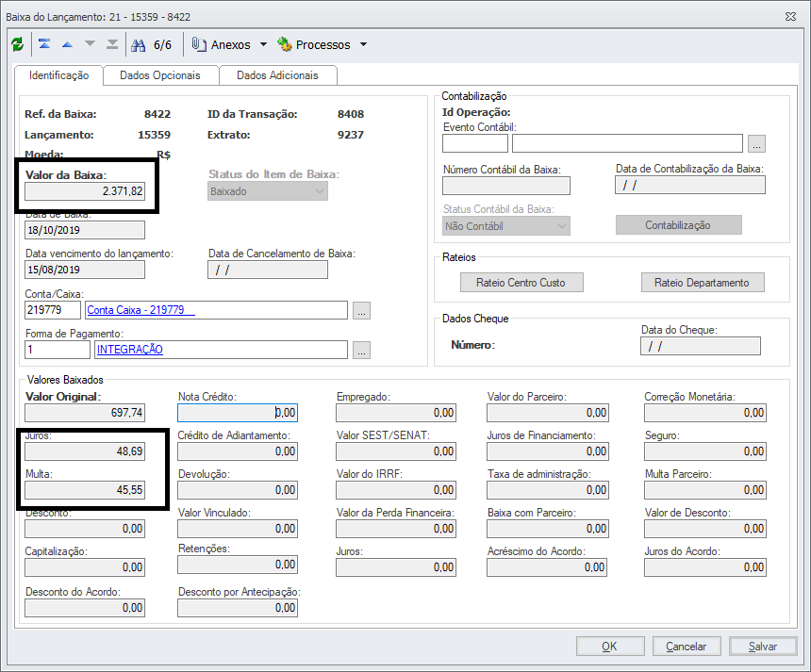This screenshot has width=811, height=672.
Task: Click the Cancelar button
Action: pos(687,647)
